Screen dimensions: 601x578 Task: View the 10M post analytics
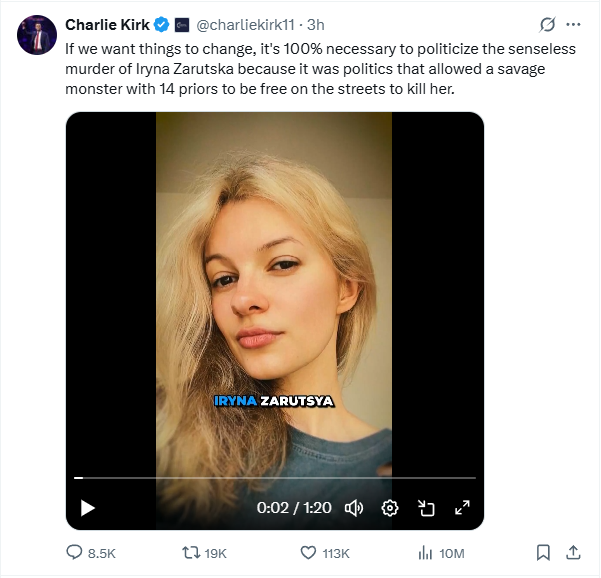point(424,552)
